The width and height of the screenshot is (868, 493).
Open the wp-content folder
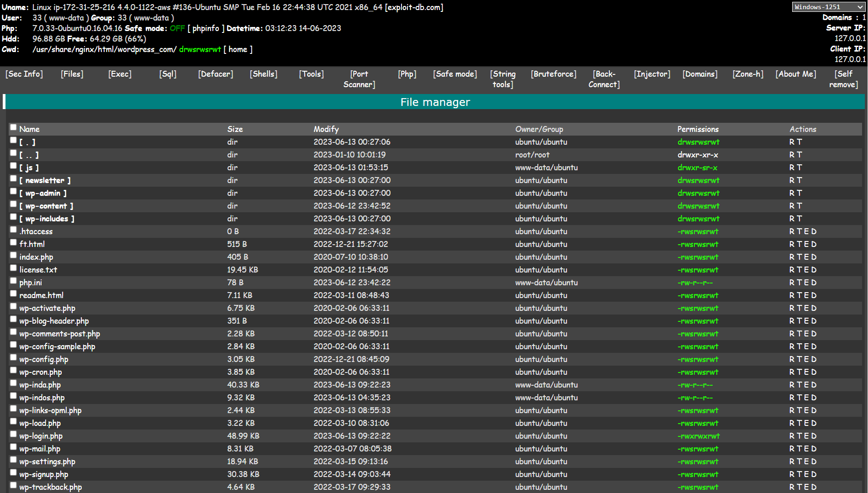(46, 206)
